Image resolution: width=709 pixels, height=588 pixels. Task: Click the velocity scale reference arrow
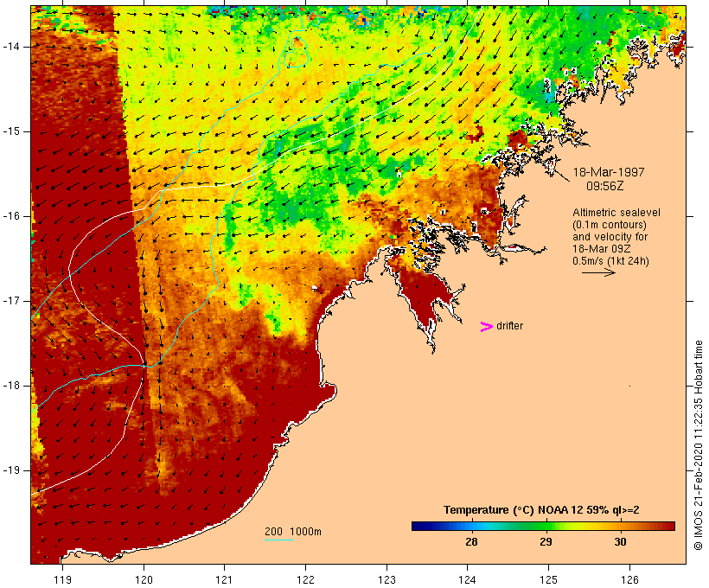pos(598,272)
